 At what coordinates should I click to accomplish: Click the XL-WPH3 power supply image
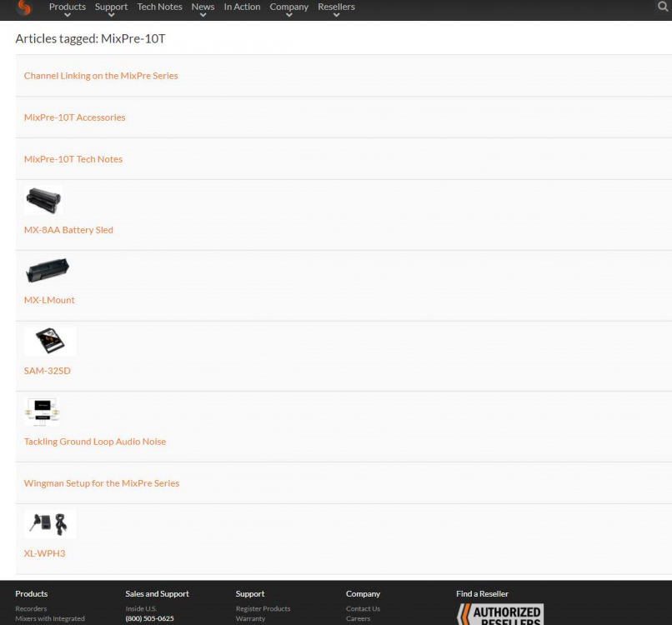click(49, 524)
